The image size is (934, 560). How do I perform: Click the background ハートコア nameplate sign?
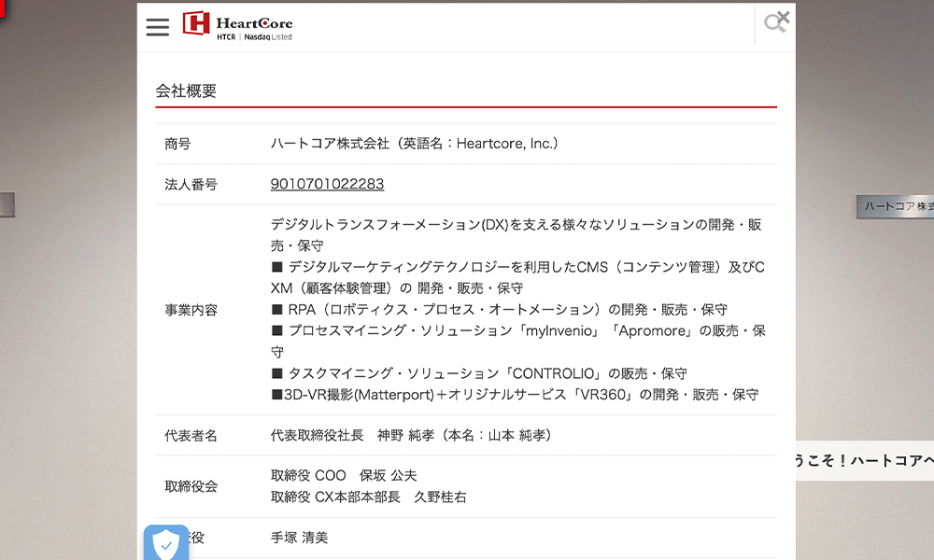pyautogui.click(x=895, y=206)
